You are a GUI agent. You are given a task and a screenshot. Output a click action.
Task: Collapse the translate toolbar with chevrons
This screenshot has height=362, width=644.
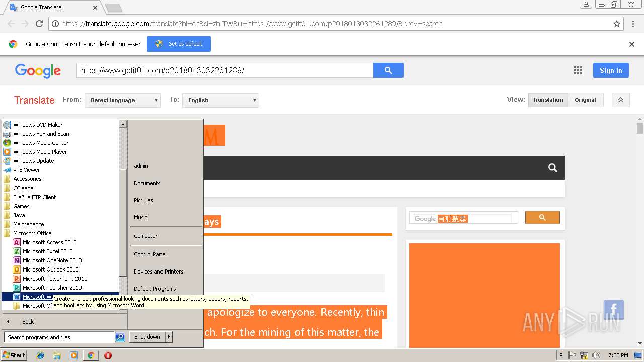click(x=621, y=100)
